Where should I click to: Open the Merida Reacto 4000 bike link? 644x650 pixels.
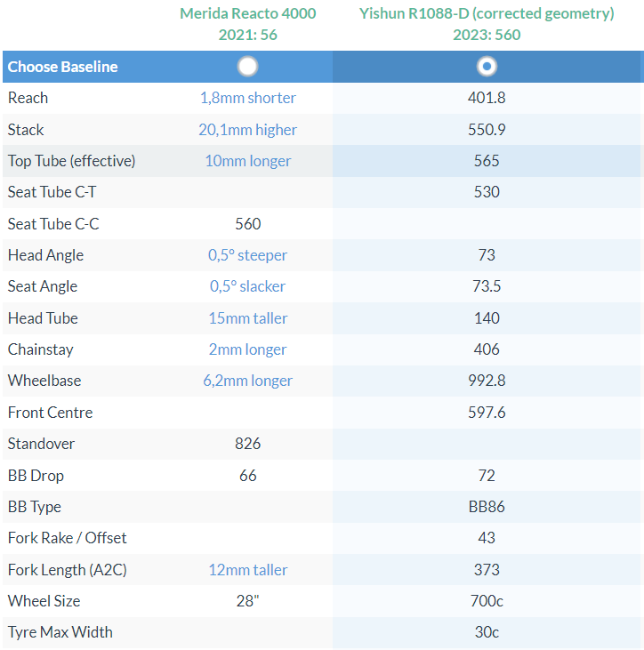pyautogui.click(x=247, y=14)
